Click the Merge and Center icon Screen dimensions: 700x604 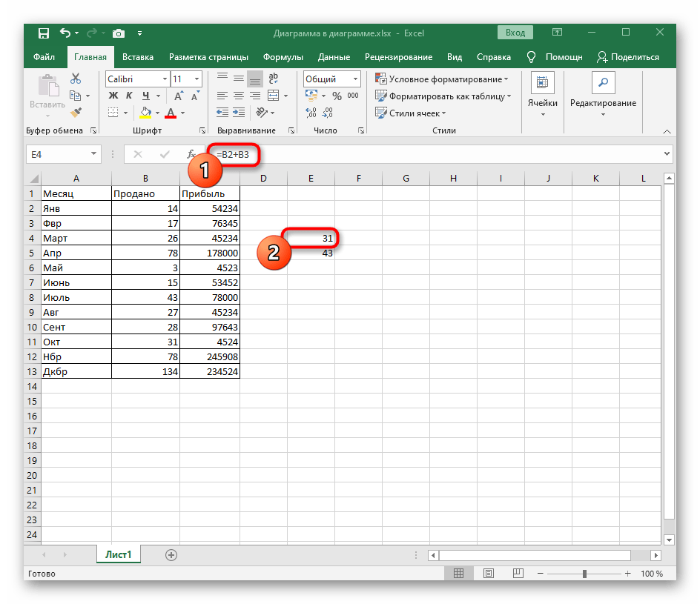(x=273, y=96)
